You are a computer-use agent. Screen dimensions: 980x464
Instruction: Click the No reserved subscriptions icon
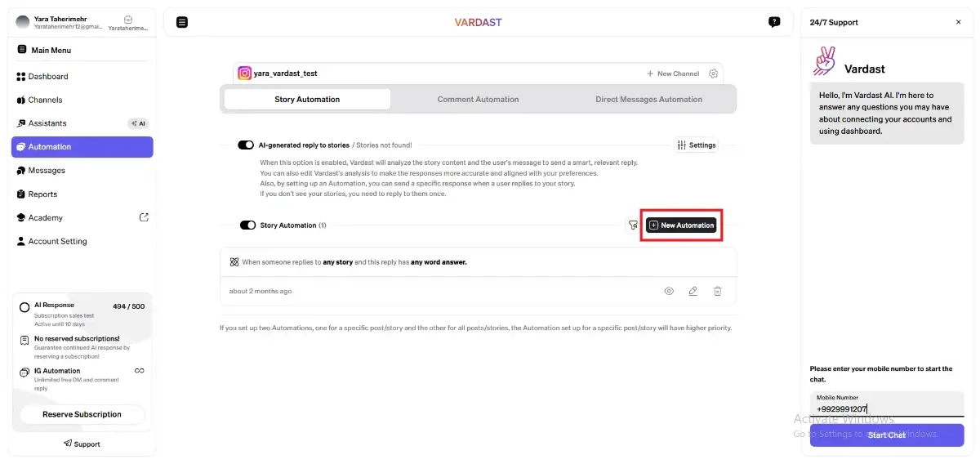tap(24, 341)
